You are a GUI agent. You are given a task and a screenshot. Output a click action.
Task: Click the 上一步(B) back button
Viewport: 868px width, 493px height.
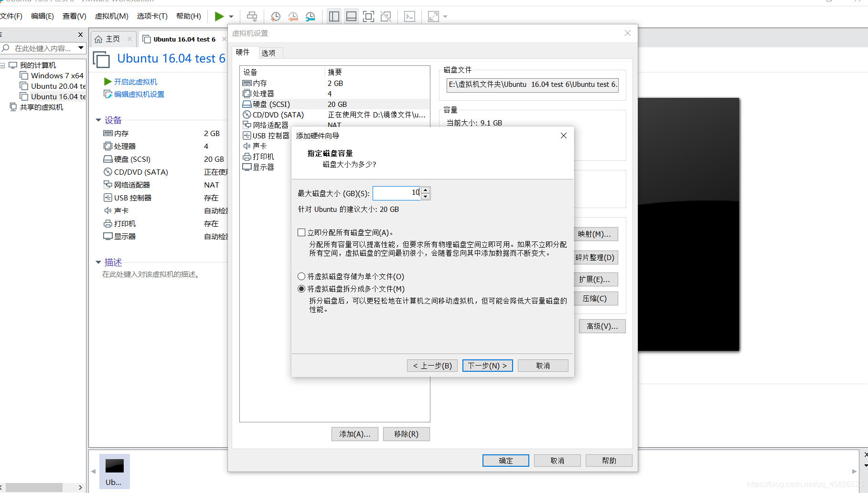point(433,366)
